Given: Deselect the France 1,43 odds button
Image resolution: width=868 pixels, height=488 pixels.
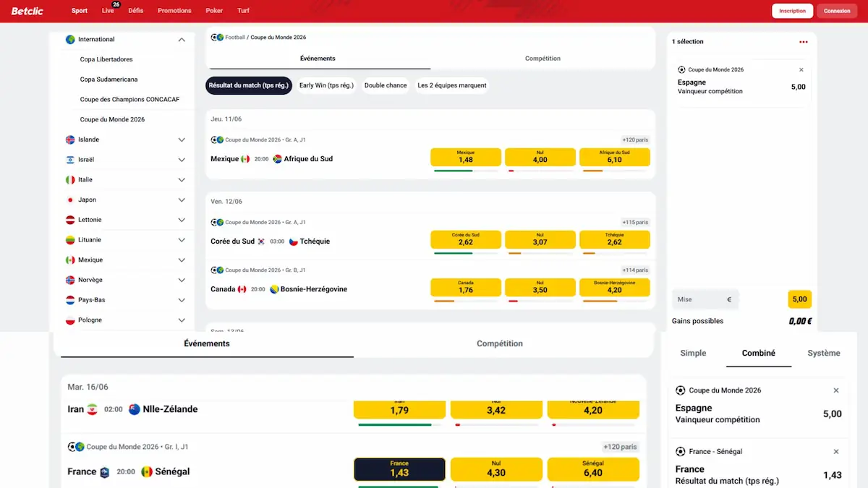Looking at the screenshot, I should coord(399,469).
